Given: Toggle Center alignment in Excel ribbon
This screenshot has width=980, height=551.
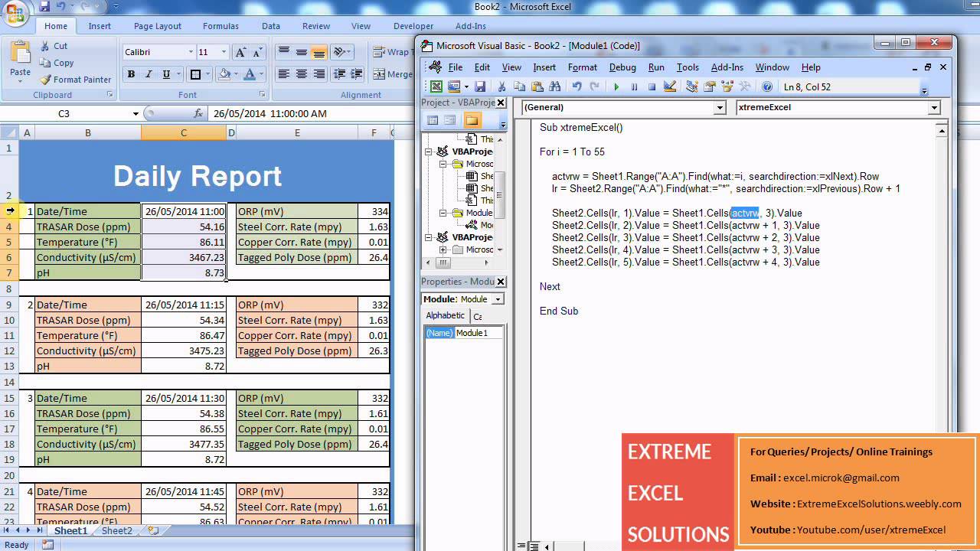Looking at the screenshot, I should tap(302, 75).
